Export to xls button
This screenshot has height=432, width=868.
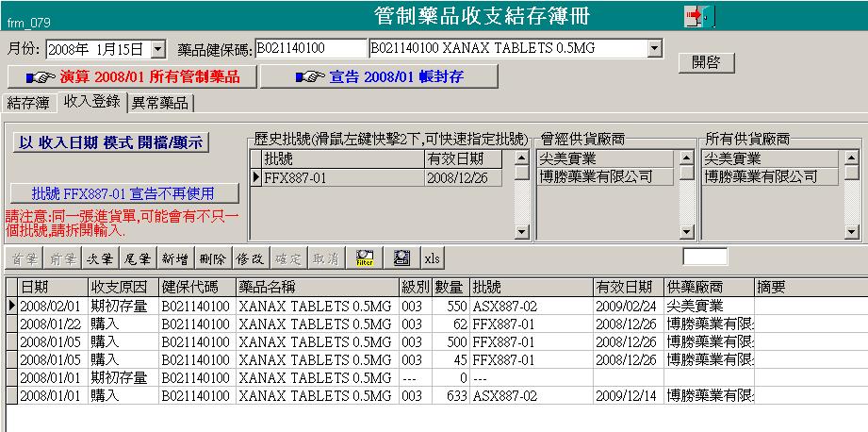click(x=432, y=258)
